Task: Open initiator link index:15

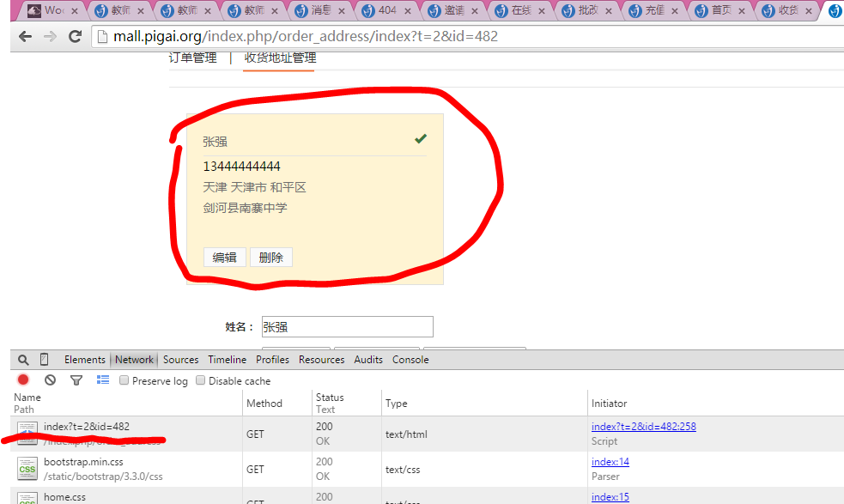Action: click(x=610, y=497)
